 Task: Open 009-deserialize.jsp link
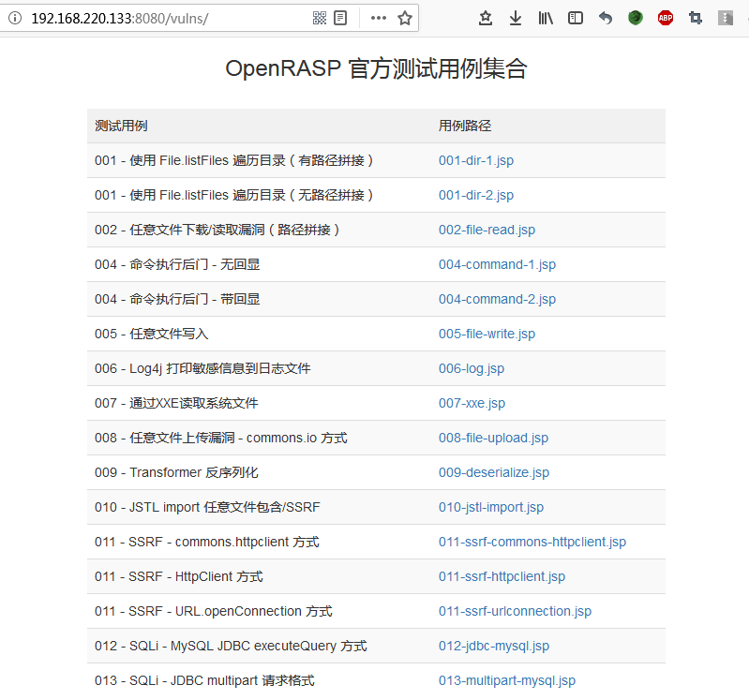(x=494, y=472)
